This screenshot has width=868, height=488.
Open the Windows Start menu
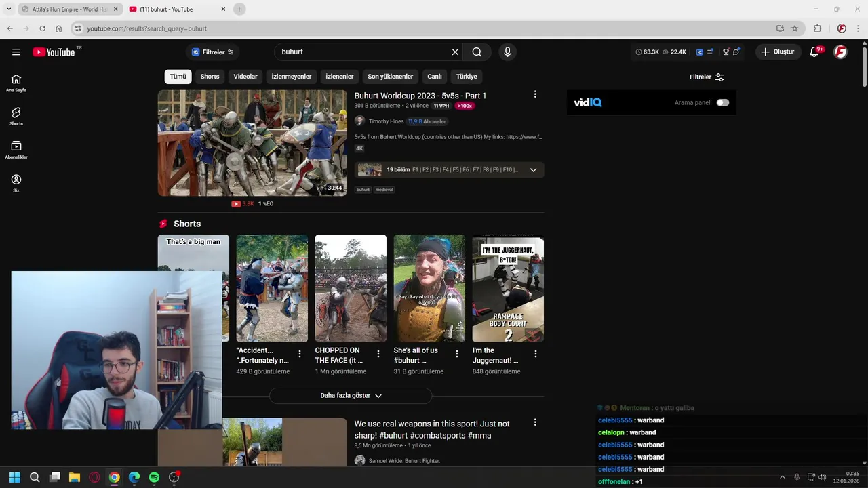pyautogui.click(x=15, y=477)
